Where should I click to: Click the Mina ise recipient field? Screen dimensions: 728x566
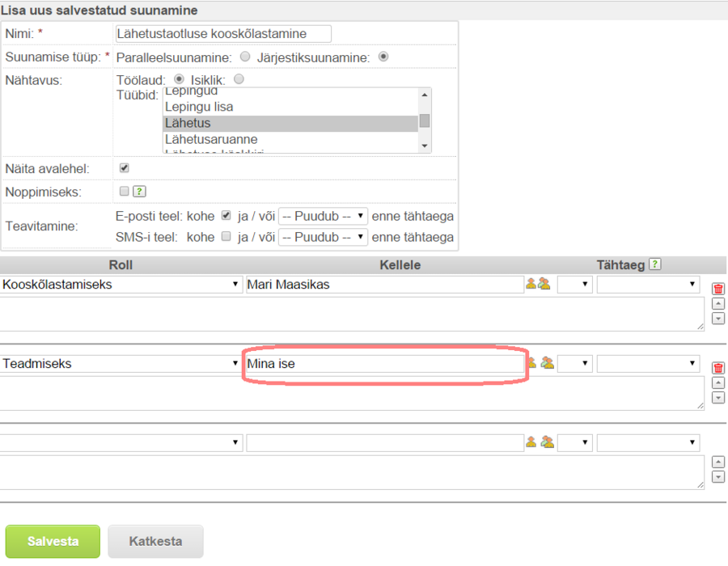pos(385,364)
